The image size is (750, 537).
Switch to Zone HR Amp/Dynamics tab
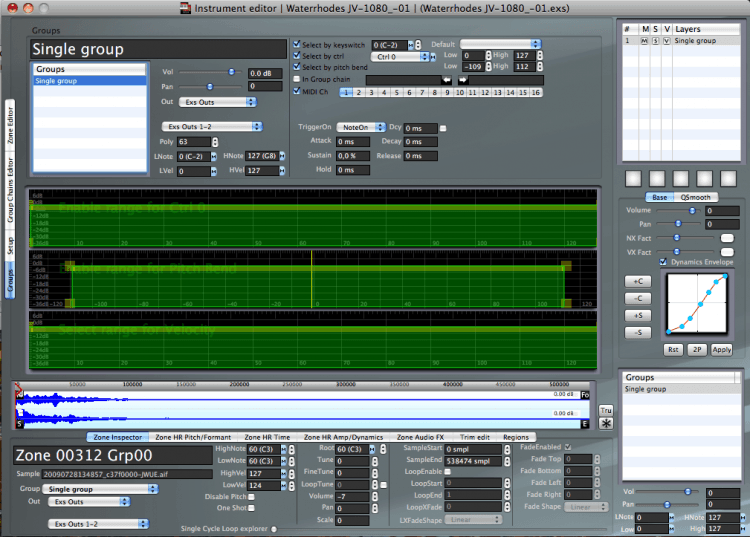(343, 437)
